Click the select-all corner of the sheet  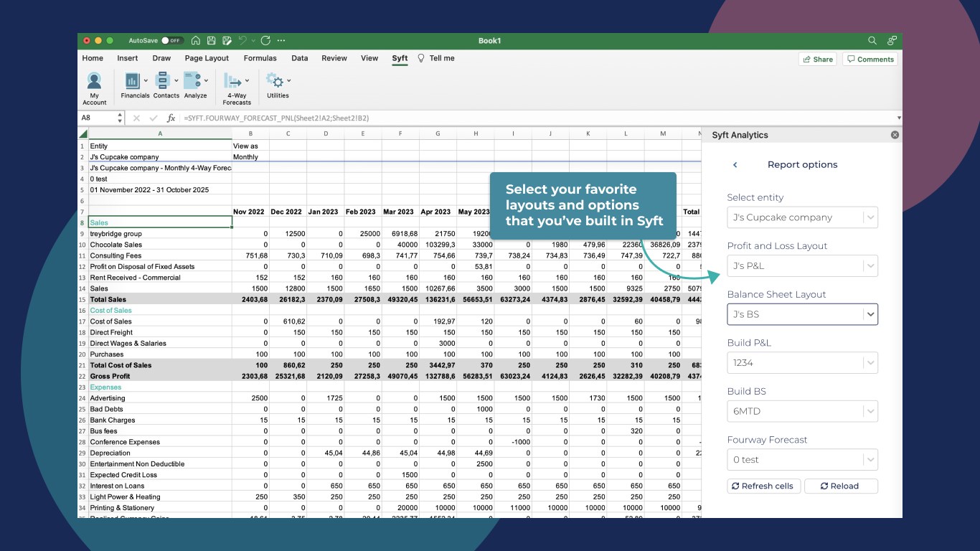pyautogui.click(x=83, y=133)
